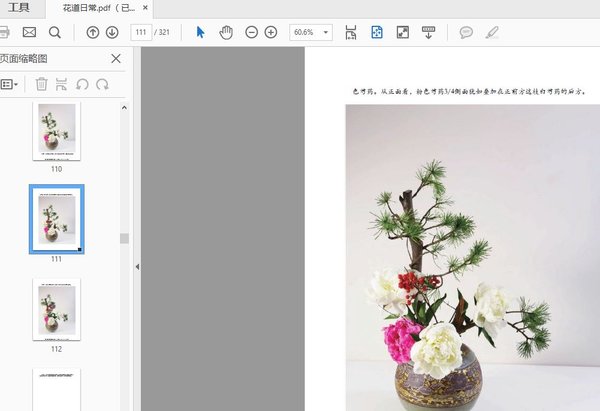Activate the hand pan tool

[x=226, y=33]
